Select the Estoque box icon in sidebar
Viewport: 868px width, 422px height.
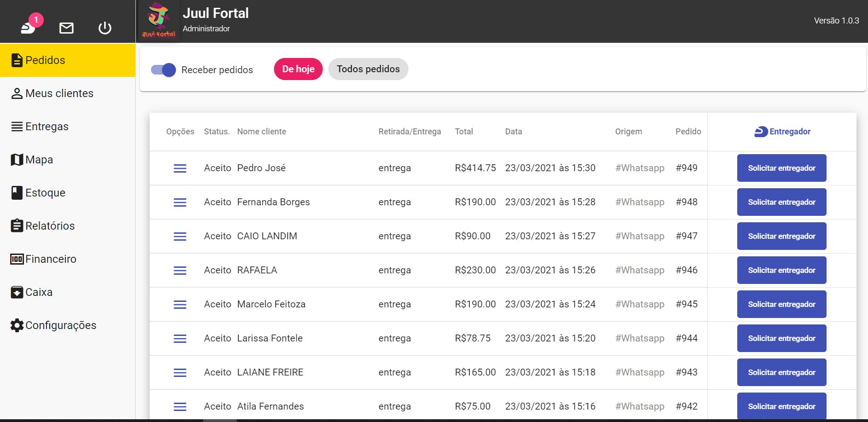(17, 193)
